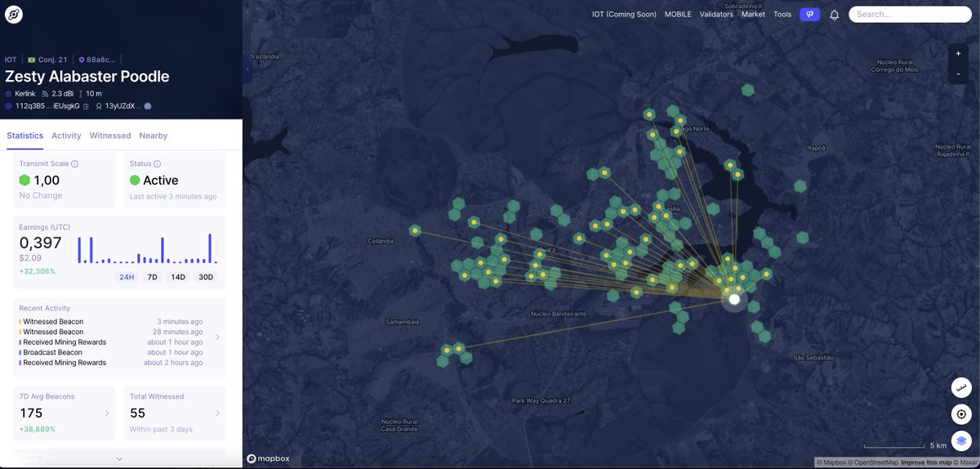Click the Mapbox logo on the map
Screen dimensions: 980x469
point(268,459)
